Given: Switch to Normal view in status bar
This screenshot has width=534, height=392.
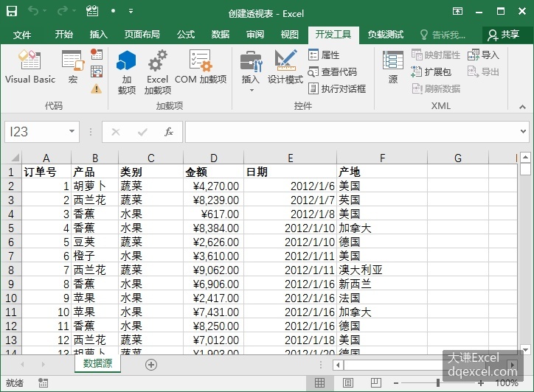Looking at the screenshot, I should (319, 383).
